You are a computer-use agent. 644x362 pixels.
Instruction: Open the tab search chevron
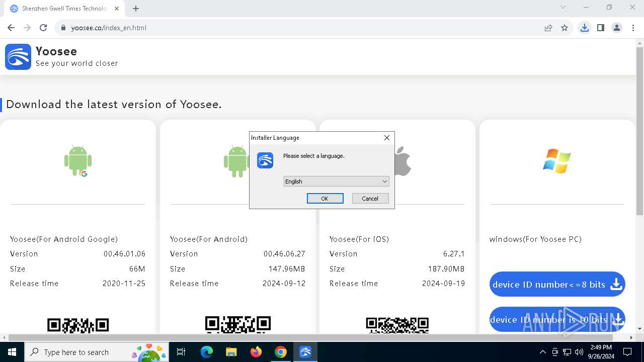tap(563, 7)
